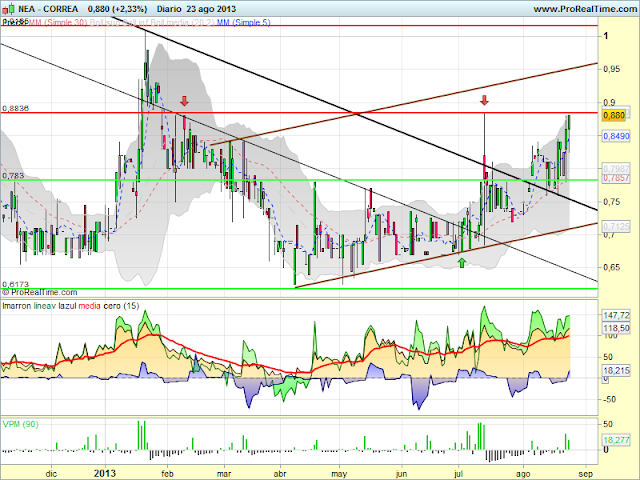Click the lmarron indicator legend label
Screen dimensions: 640x480
pyautogui.click(x=16, y=306)
